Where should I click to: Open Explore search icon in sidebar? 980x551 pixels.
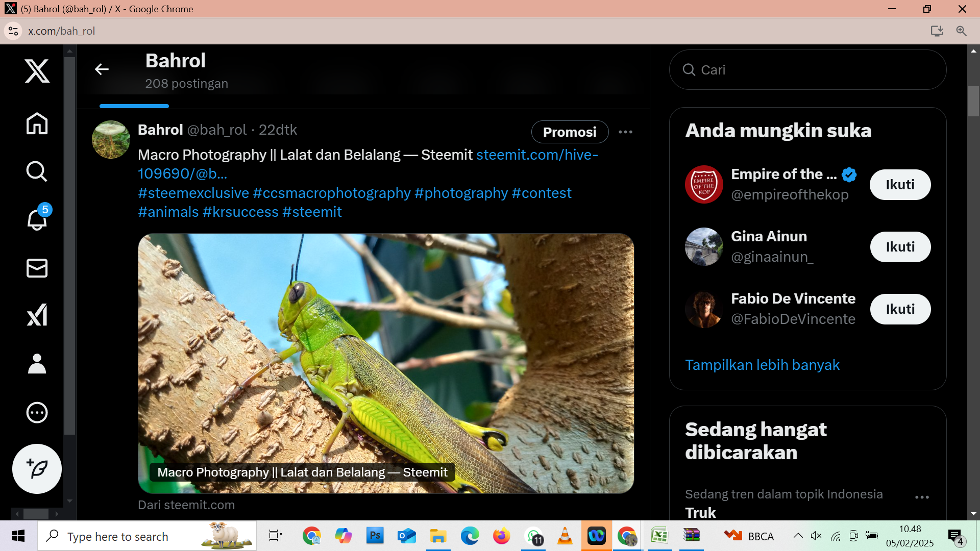pyautogui.click(x=37, y=171)
